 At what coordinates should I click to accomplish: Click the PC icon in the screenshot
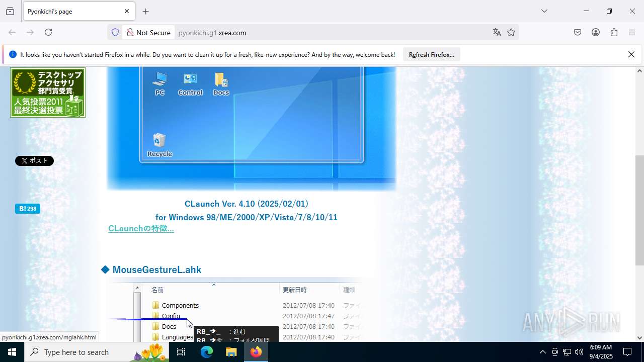159,83
